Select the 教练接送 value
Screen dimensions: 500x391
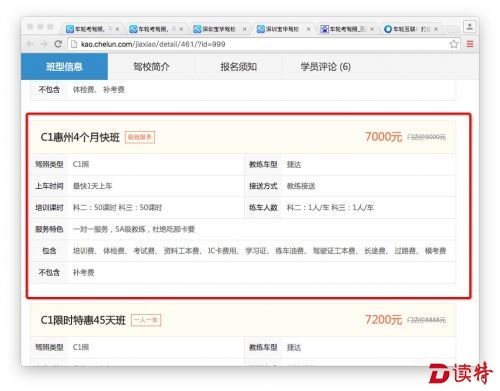[301, 186]
